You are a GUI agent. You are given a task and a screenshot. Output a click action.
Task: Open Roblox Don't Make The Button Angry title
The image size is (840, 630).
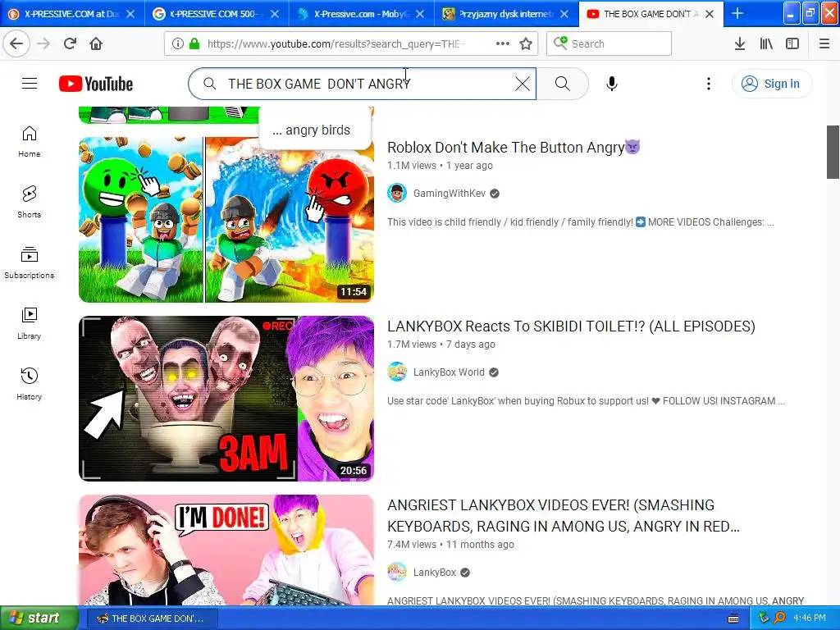point(514,148)
